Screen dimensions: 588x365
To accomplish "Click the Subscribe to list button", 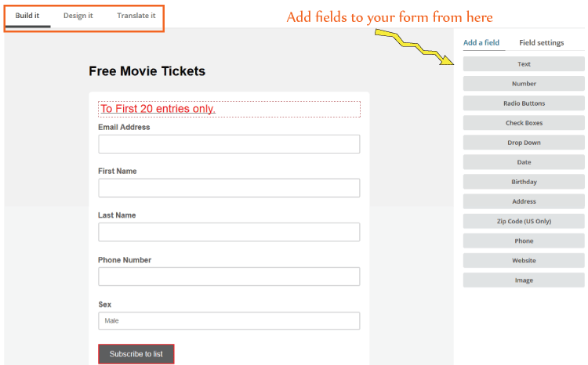I will pos(136,354).
